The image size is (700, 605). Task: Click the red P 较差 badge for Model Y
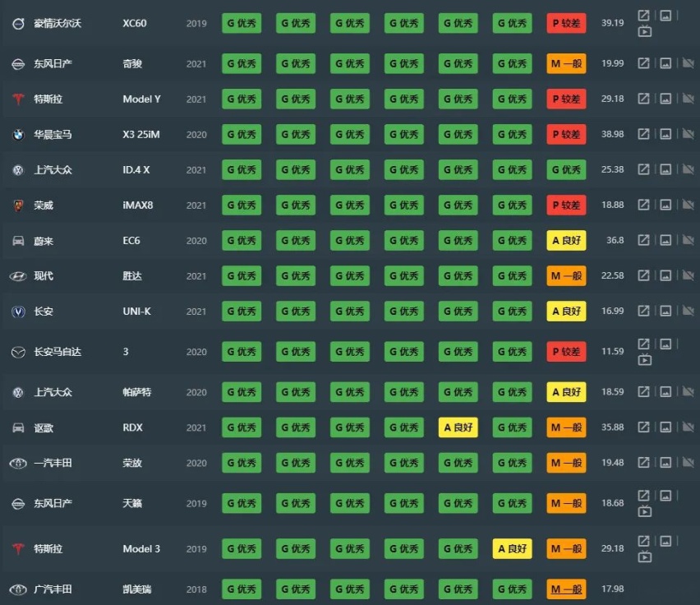point(566,99)
